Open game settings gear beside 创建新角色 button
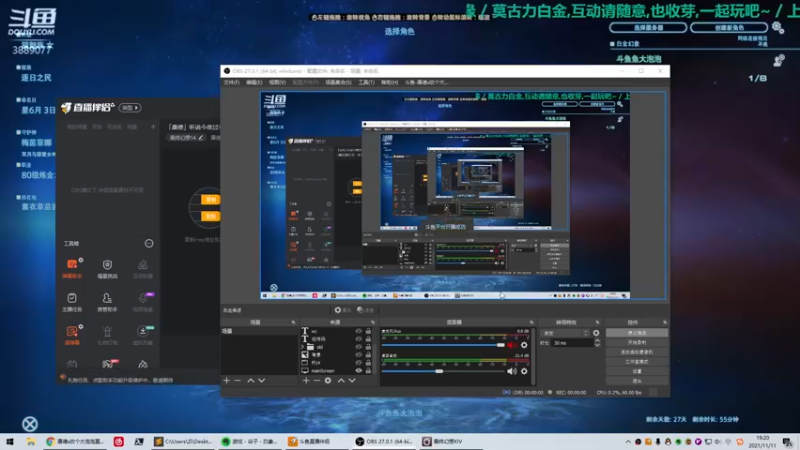The image size is (800, 450). coord(778,28)
